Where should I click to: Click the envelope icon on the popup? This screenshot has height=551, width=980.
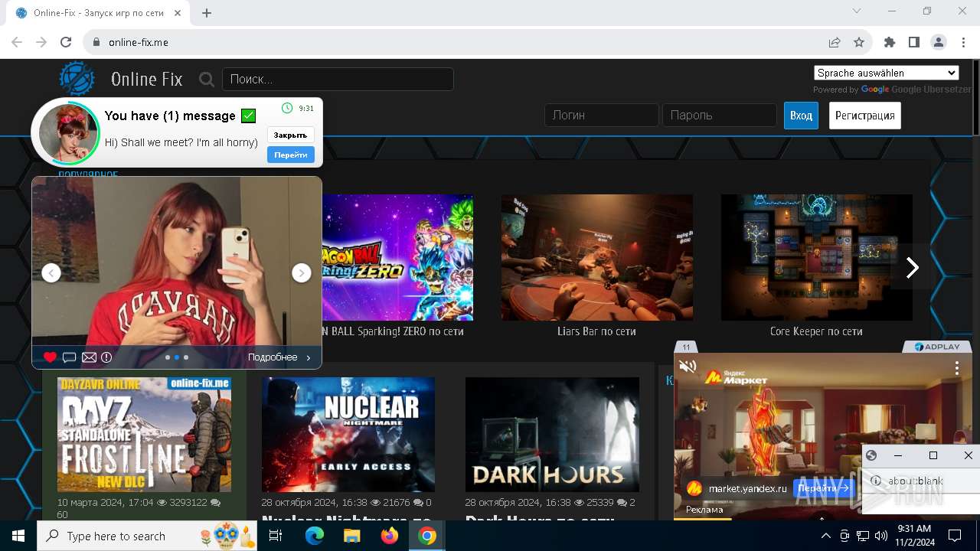(89, 357)
